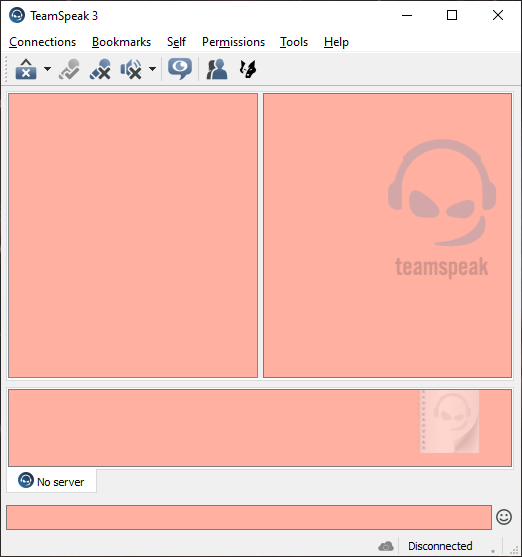
Task: Open the Permissions menu
Action: pyautogui.click(x=233, y=42)
